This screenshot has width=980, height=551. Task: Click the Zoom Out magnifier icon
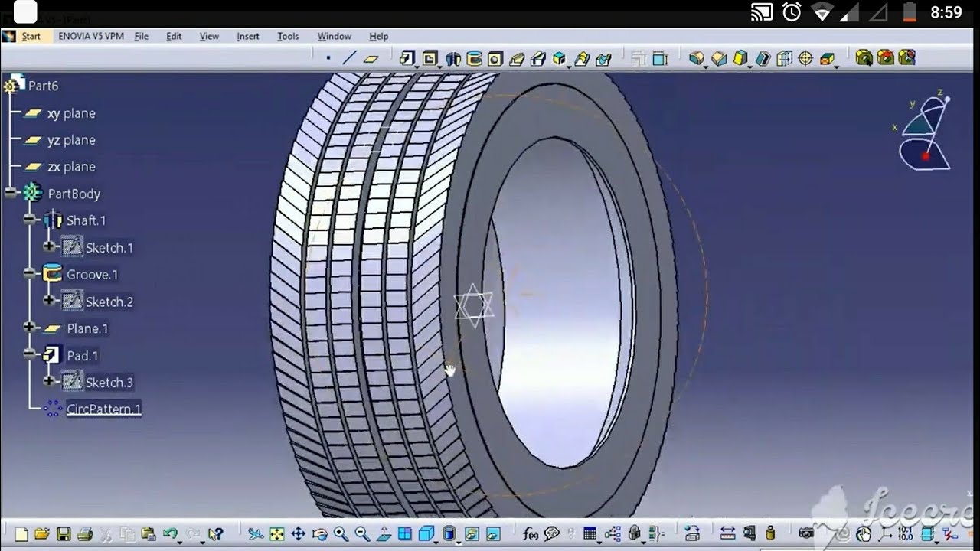click(362, 534)
